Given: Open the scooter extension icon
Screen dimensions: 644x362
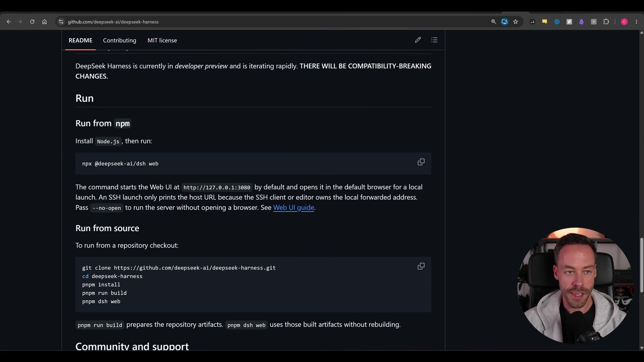Looking at the screenshot, I should [532, 22].
